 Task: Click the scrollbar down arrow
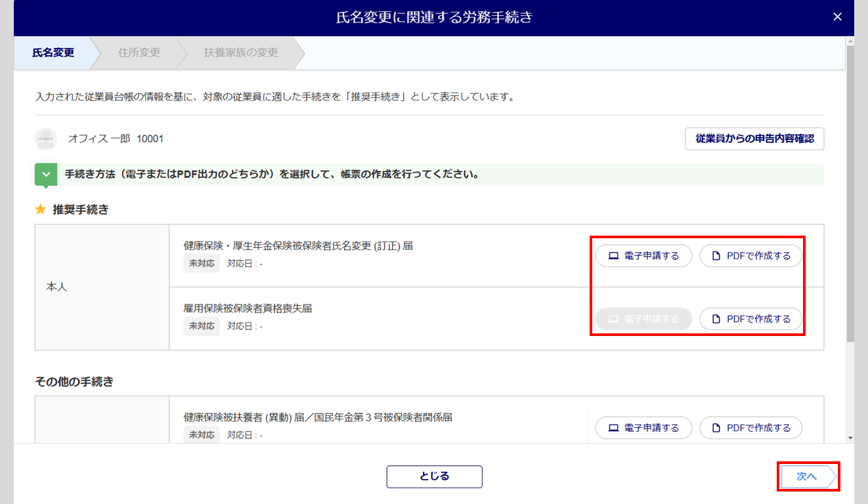tap(850, 438)
